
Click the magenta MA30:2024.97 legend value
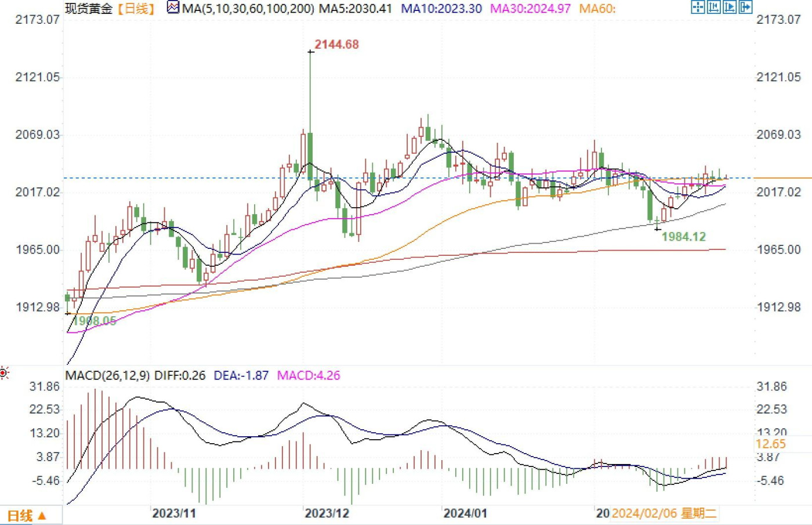click(x=530, y=9)
